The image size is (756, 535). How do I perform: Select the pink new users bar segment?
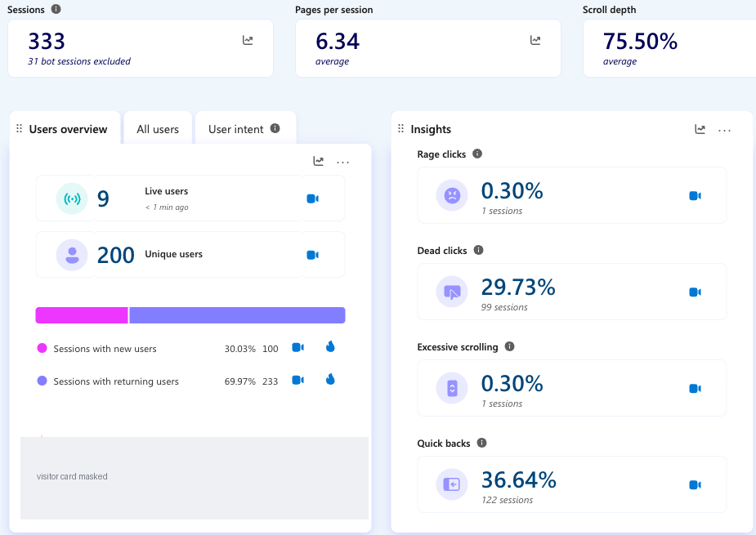(82, 315)
